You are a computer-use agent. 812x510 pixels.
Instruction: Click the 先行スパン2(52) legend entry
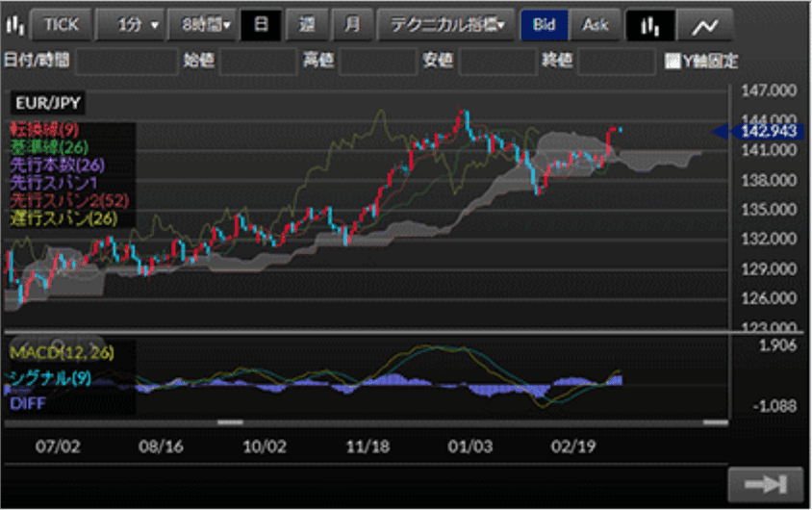69,200
